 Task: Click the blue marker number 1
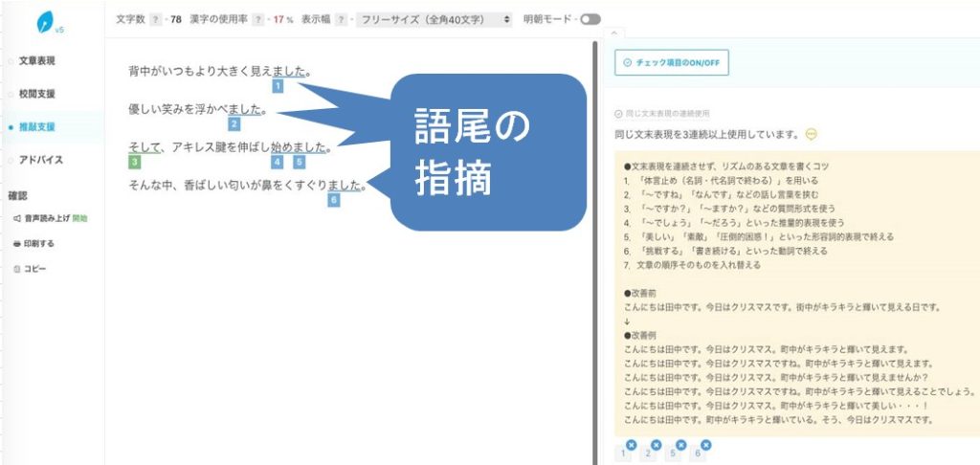(x=278, y=86)
